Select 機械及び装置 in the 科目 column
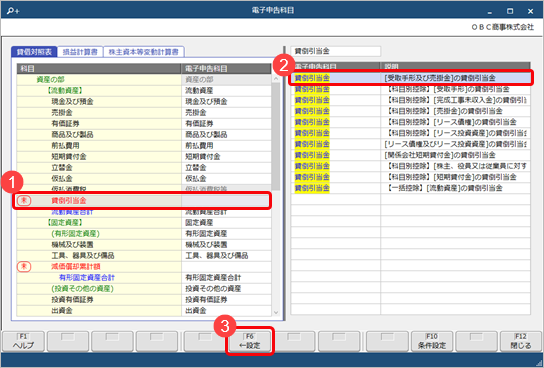This screenshot has height=368, width=544. point(72,245)
